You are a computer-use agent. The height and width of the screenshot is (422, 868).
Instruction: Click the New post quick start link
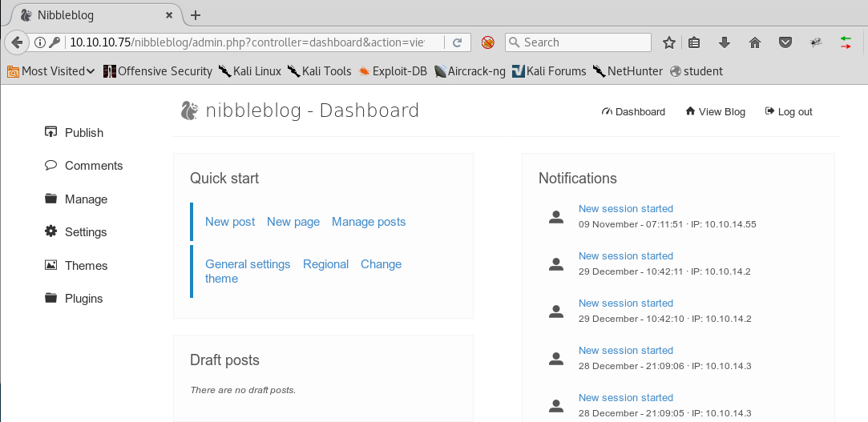[230, 222]
